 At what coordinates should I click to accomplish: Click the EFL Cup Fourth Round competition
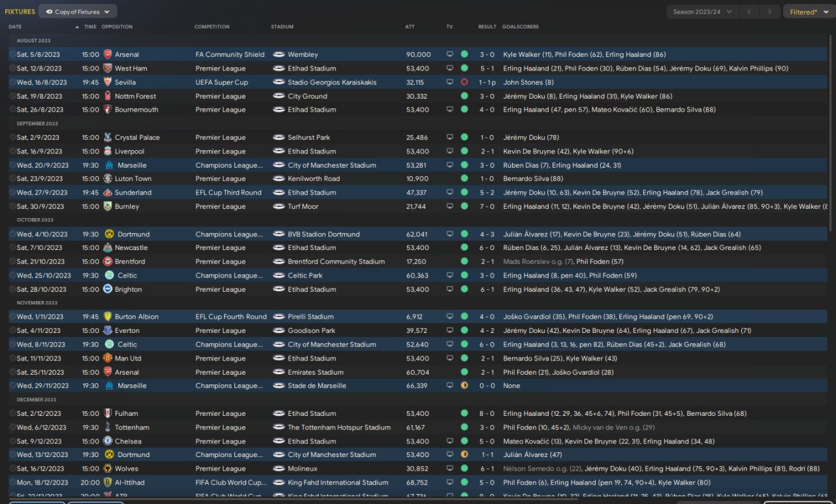pos(231,317)
